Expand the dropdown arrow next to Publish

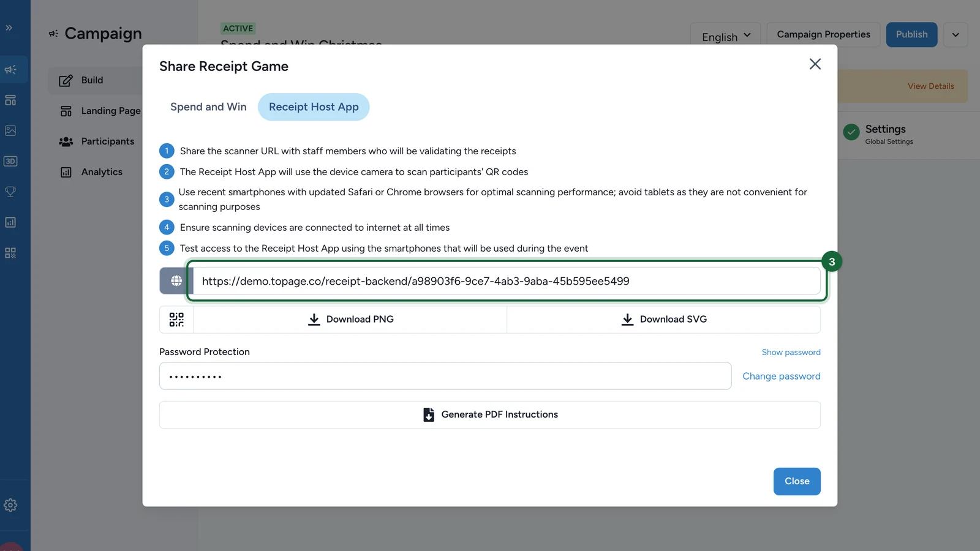click(x=956, y=35)
